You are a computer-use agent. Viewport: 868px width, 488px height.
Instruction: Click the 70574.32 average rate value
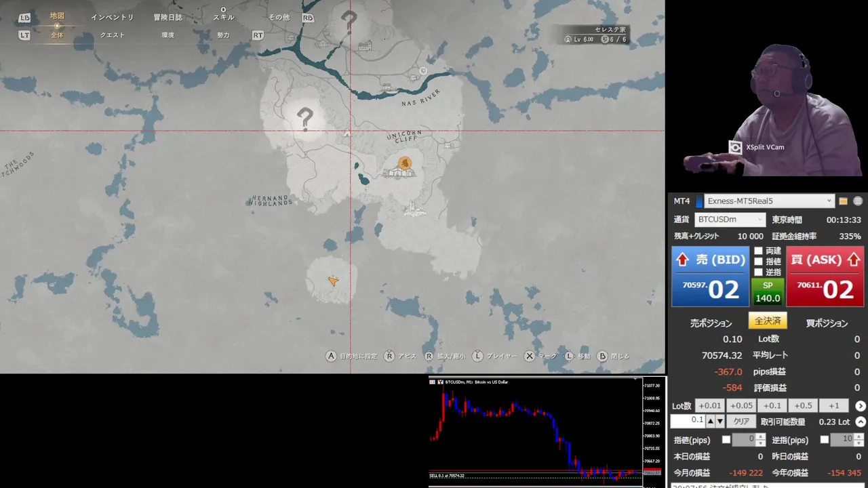(x=722, y=355)
